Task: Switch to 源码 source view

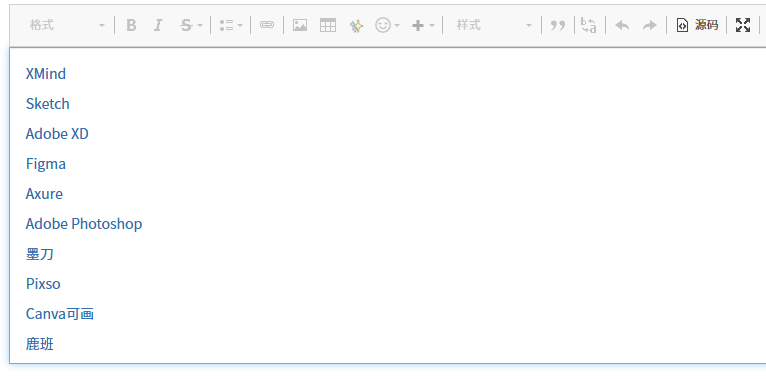Action: [697, 25]
